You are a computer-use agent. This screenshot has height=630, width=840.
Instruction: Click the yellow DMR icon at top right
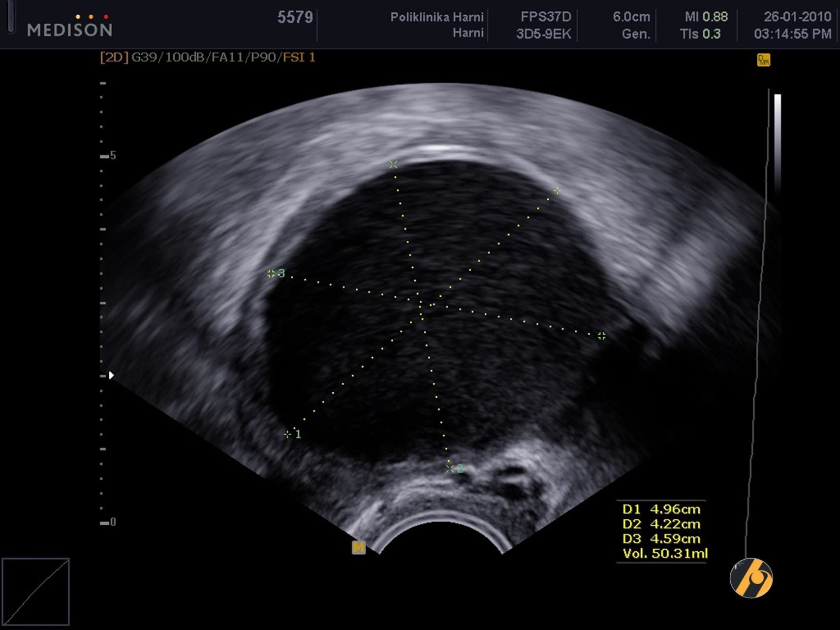763,61
